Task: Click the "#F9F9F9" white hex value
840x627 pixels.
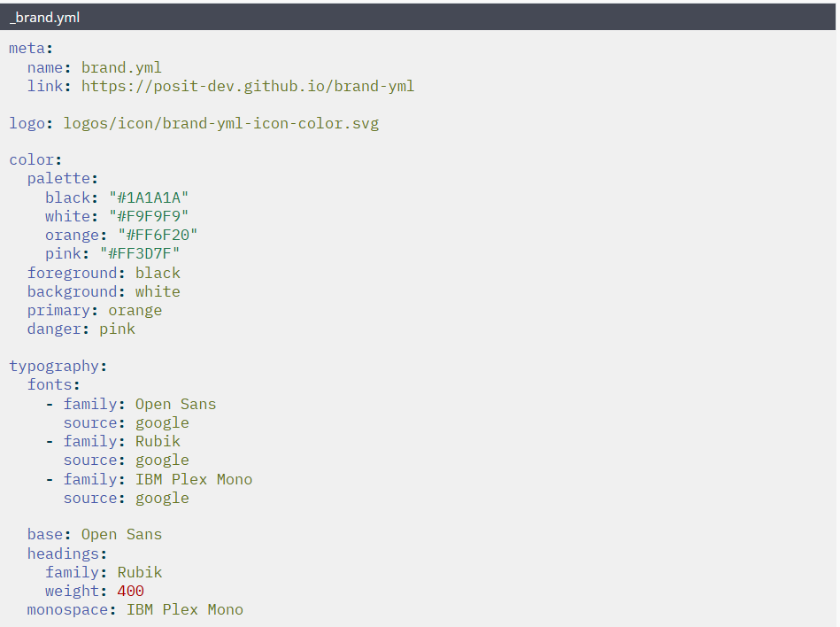Action: (x=149, y=216)
